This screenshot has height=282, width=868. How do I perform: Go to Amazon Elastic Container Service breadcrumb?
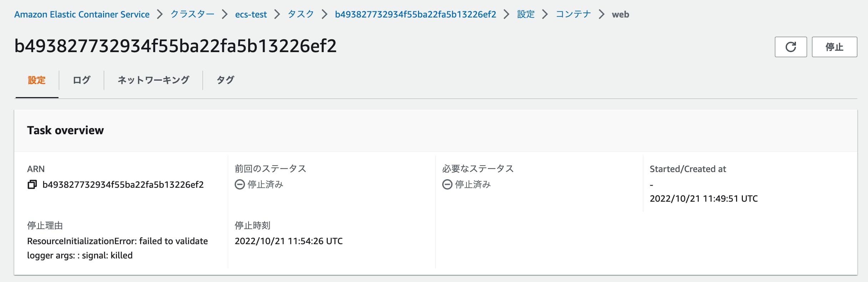tap(82, 14)
